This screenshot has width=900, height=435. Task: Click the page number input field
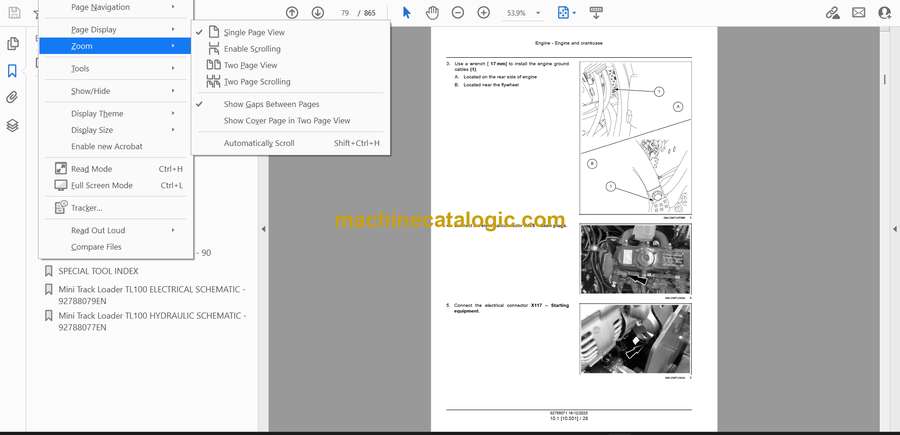(344, 13)
